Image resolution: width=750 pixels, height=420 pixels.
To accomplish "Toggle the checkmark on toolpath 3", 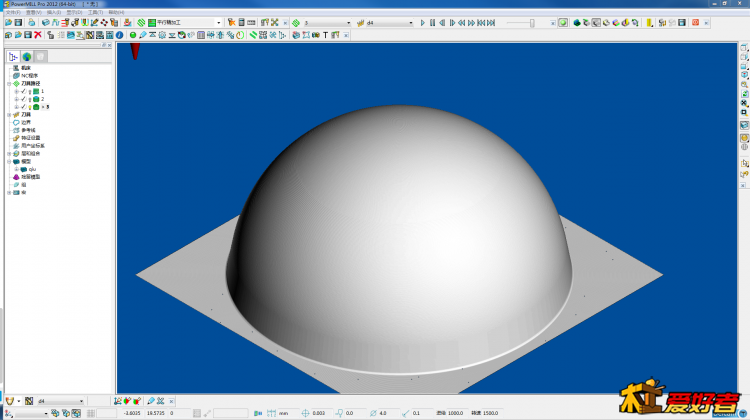I will tap(23, 107).
